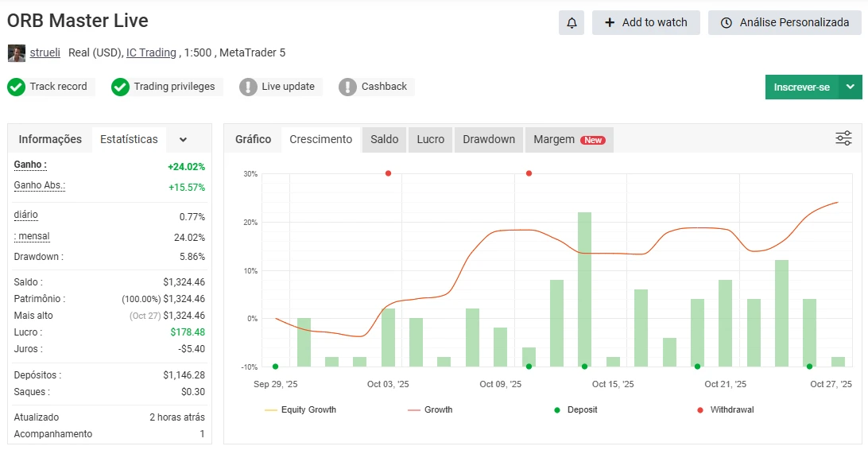868x450 pixels.
Task: Click the Cashback exclamation icon
Action: 347,87
